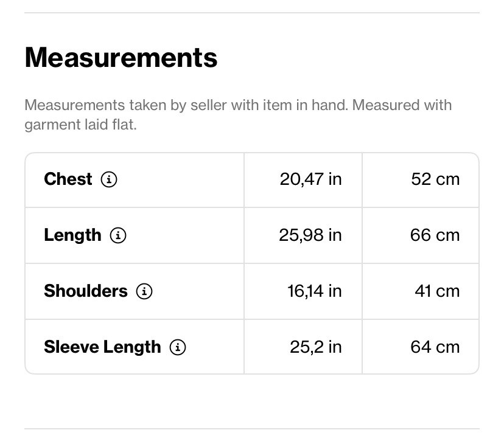Click the Measurements heading
The image size is (504, 447).
tap(121, 57)
